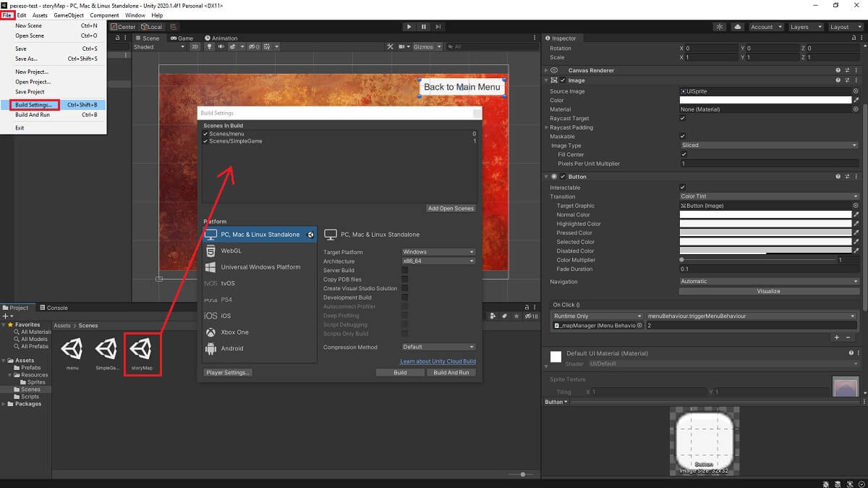Click the Project panel create plus button
Screen dimensions: 868x488
coord(7,316)
